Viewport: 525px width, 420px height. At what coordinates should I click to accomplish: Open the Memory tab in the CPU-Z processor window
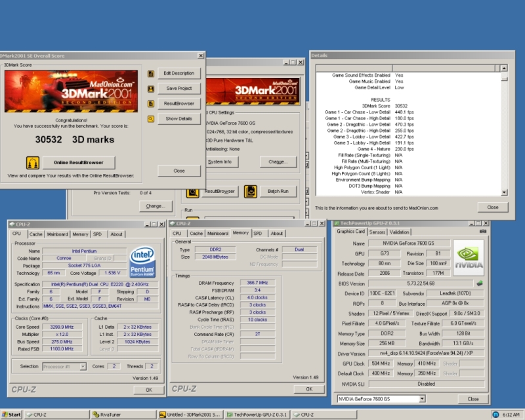click(80, 234)
